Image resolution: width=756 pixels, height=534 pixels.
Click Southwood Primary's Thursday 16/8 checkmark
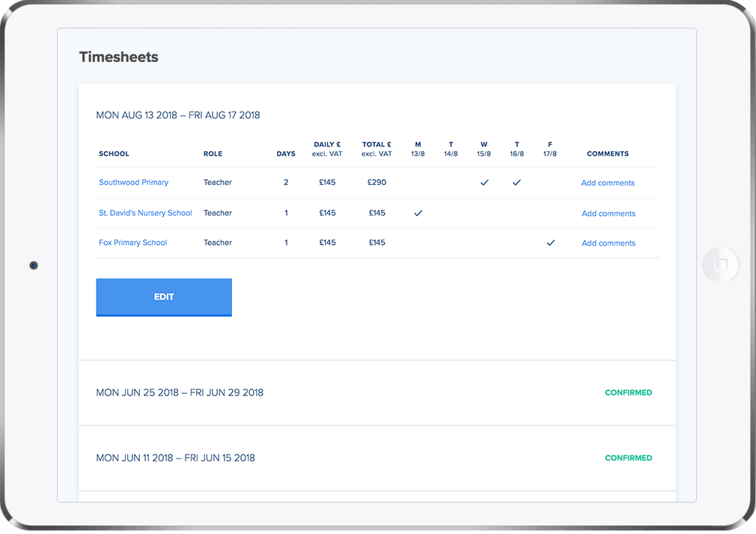(516, 182)
